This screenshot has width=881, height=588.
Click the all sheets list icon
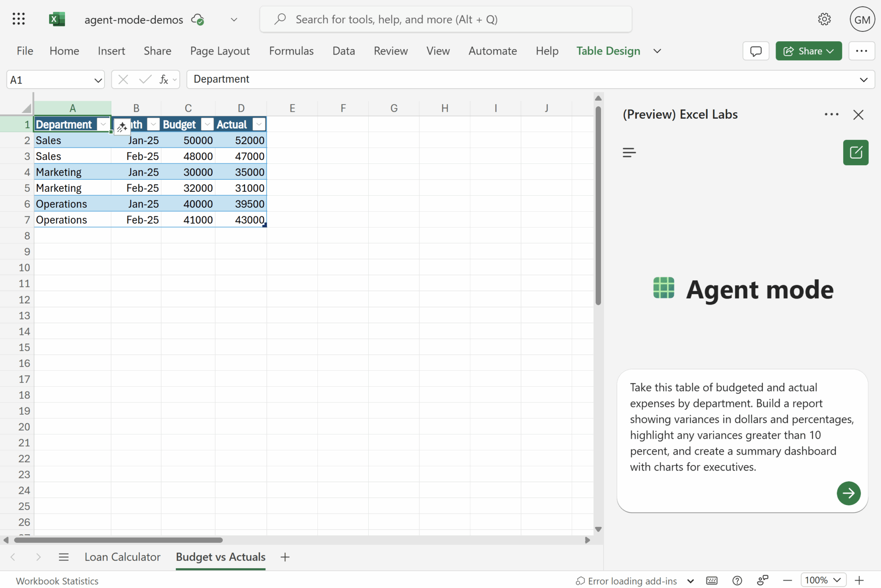64,557
